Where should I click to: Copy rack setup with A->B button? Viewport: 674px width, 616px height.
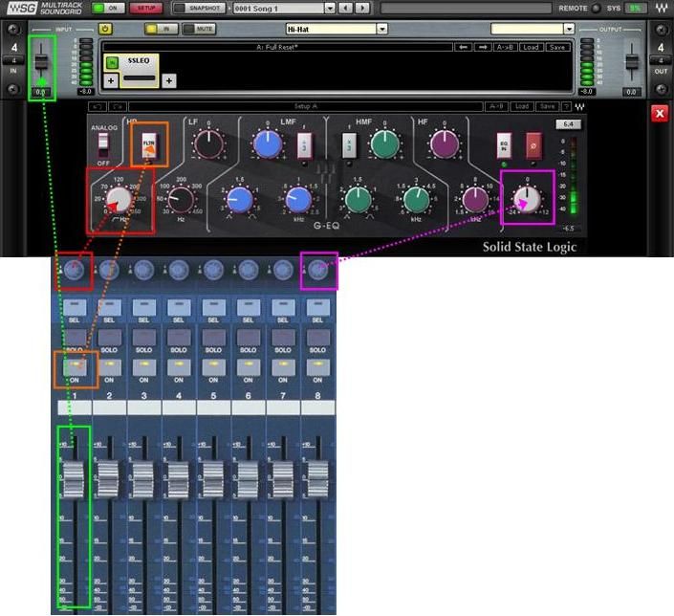click(505, 47)
